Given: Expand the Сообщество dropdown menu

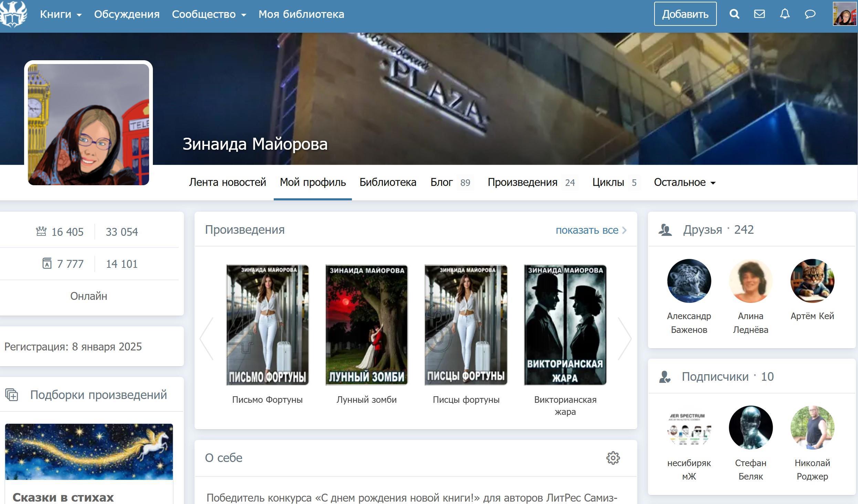Looking at the screenshot, I should [x=209, y=14].
